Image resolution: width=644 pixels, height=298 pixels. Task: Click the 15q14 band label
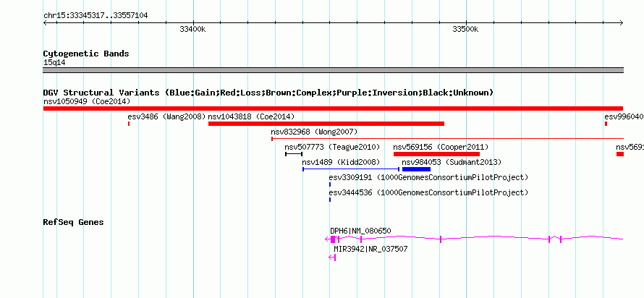(54, 62)
